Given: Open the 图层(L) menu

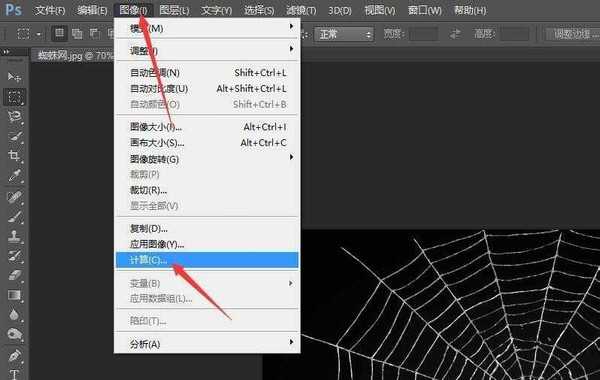Looking at the screenshot, I should tap(174, 10).
